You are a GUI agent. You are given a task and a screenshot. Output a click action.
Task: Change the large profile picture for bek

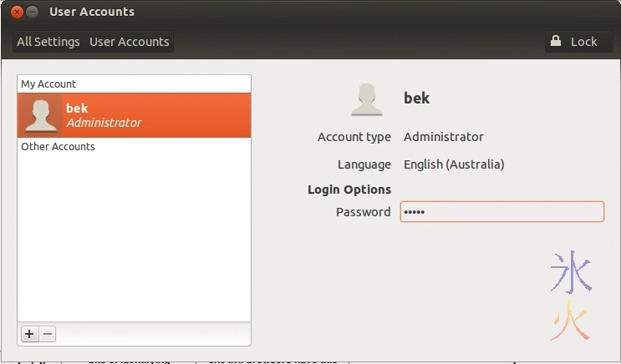click(x=367, y=99)
